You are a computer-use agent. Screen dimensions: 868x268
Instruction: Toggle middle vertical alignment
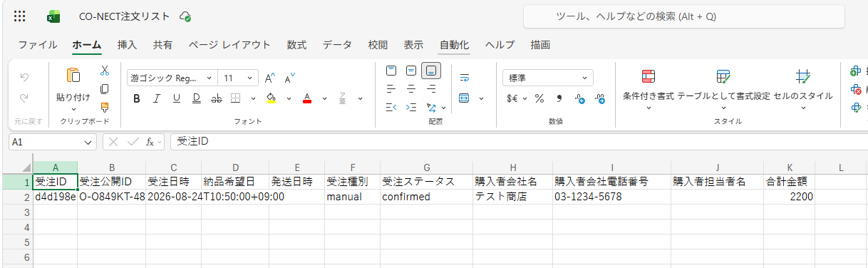[x=411, y=71]
